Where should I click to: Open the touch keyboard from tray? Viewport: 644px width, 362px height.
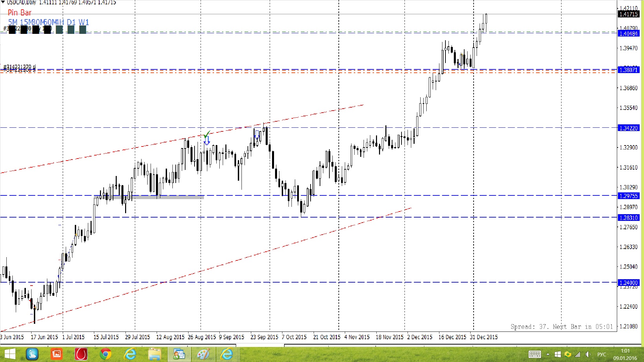[x=535, y=354]
